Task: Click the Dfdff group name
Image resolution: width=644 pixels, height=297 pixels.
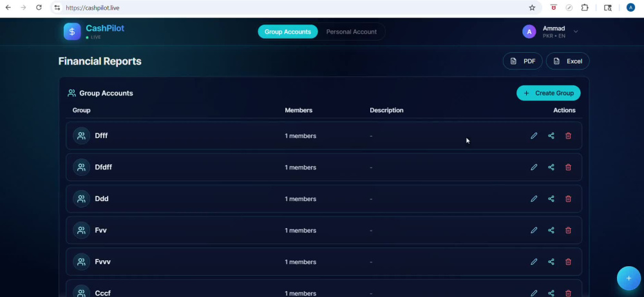Action: click(x=103, y=168)
